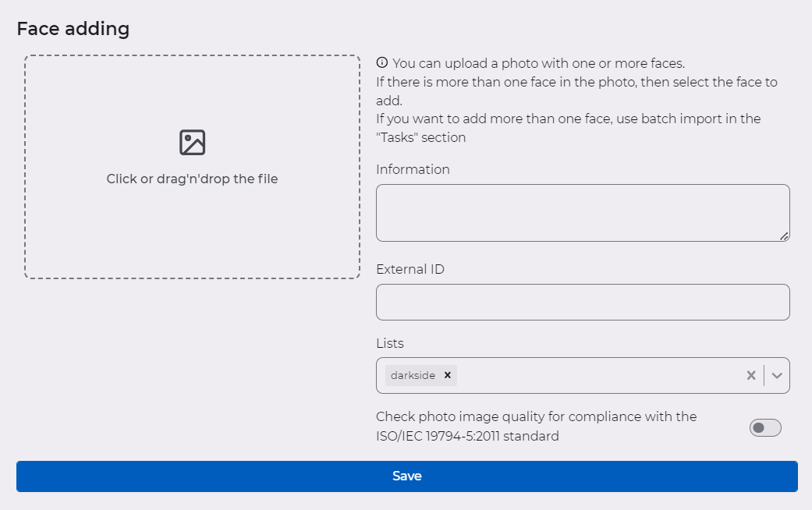Click the Save button
Screen dimensions: 812x510
(x=407, y=476)
